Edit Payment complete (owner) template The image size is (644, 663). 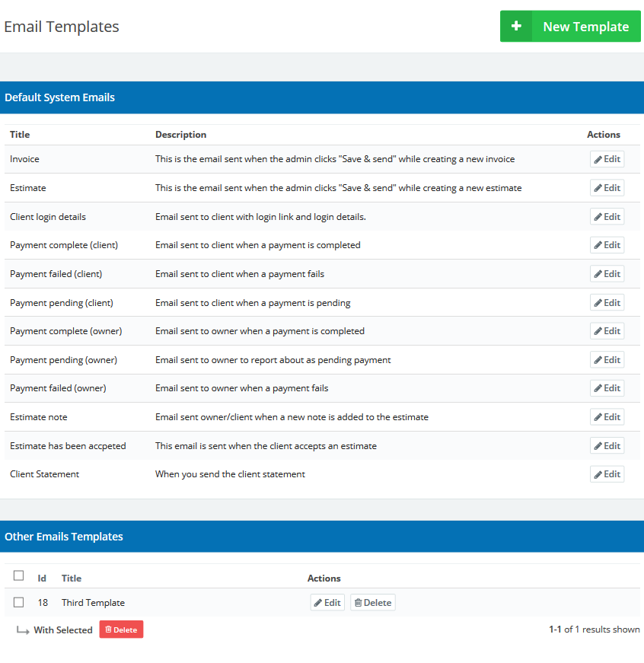coord(607,331)
